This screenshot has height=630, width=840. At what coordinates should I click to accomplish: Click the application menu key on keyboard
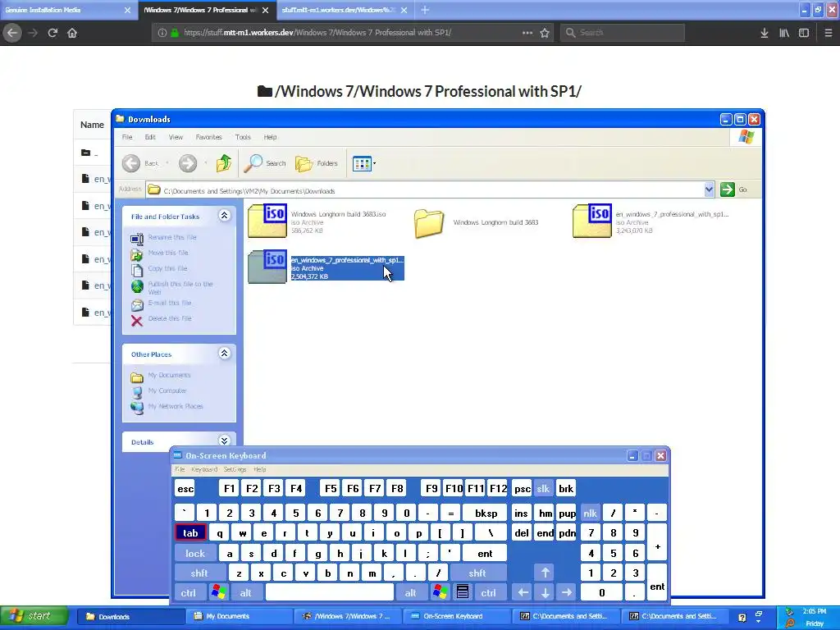[x=463, y=593]
